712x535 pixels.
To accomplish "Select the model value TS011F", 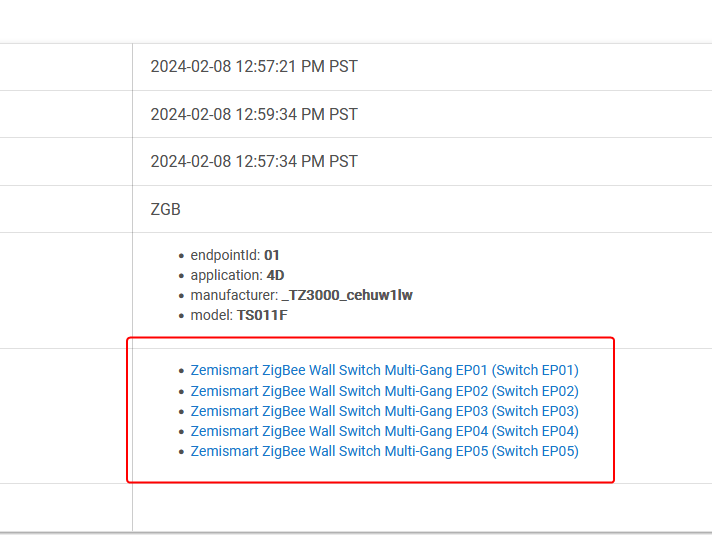I will (x=262, y=315).
